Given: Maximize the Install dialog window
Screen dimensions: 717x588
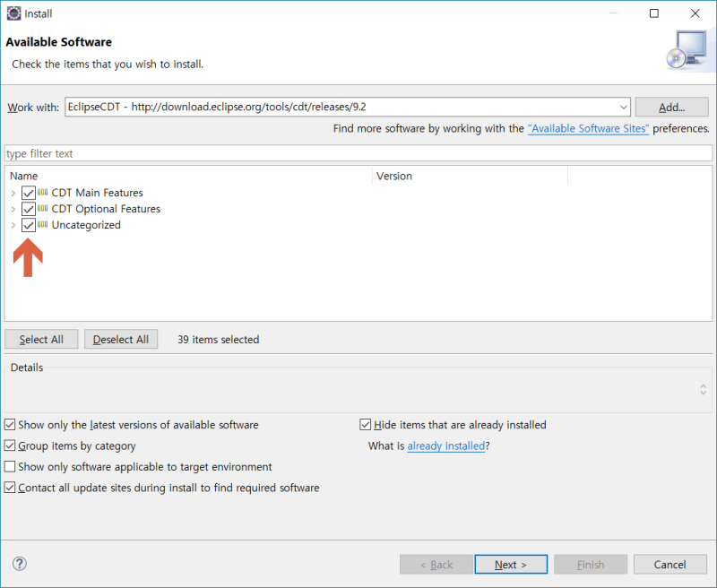Looking at the screenshot, I should [654, 13].
